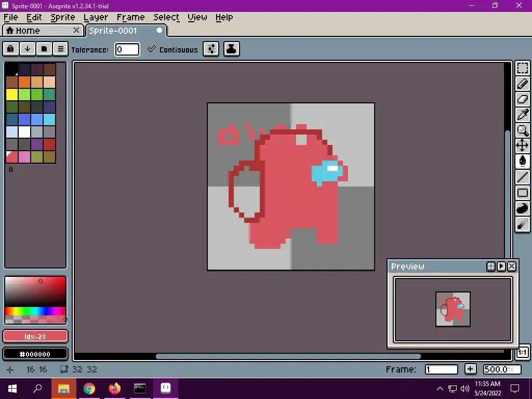Click the Tolerance input field
The image size is (532, 399).
127,49
